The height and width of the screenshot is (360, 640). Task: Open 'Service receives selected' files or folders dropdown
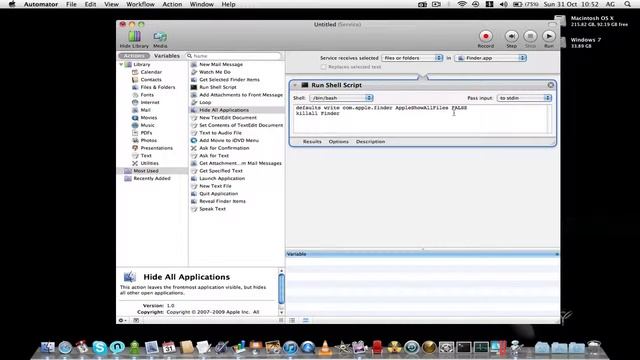pyautogui.click(x=412, y=58)
